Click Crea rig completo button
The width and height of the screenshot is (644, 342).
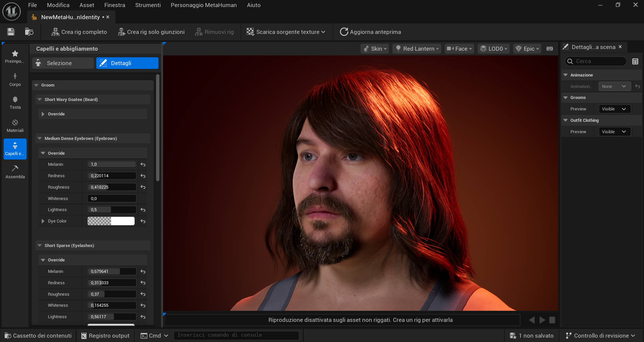pyautogui.click(x=79, y=32)
